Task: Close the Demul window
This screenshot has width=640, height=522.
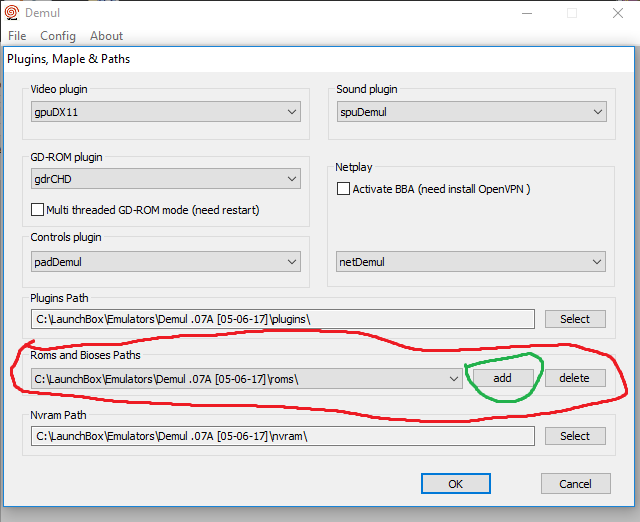Action: point(618,13)
